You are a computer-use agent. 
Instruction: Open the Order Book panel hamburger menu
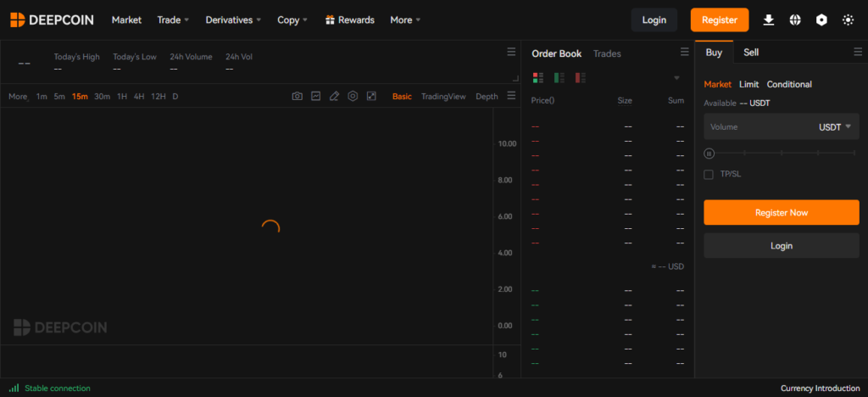[685, 52]
